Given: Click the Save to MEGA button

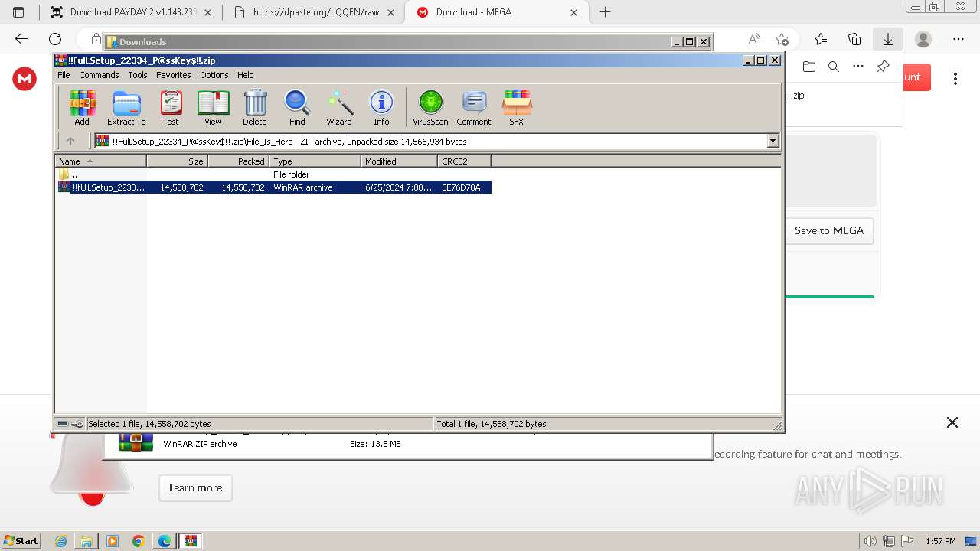Looking at the screenshot, I should tap(829, 230).
